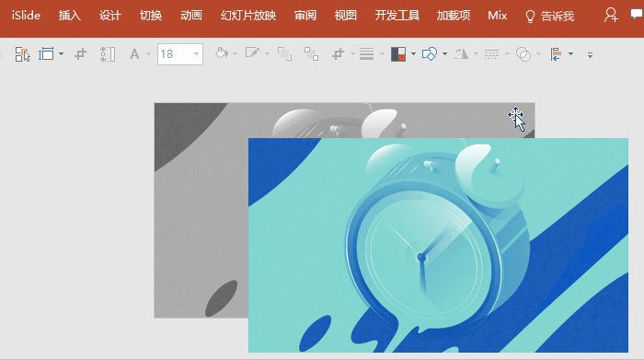
Task: Expand the color swatch dropdown arrow
Action: (x=414, y=53)
